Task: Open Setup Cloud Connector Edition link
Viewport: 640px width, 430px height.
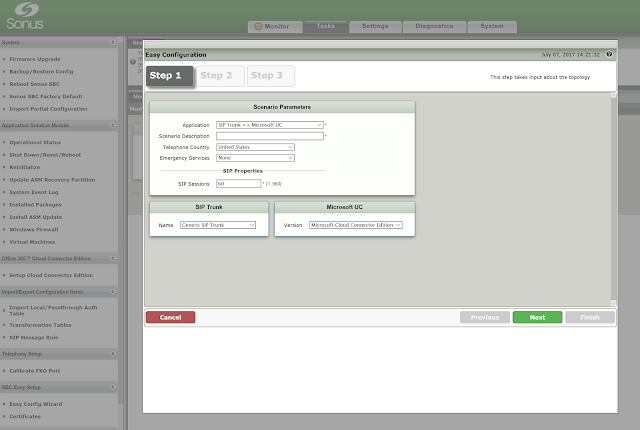Action: click(x=51, y=275)
